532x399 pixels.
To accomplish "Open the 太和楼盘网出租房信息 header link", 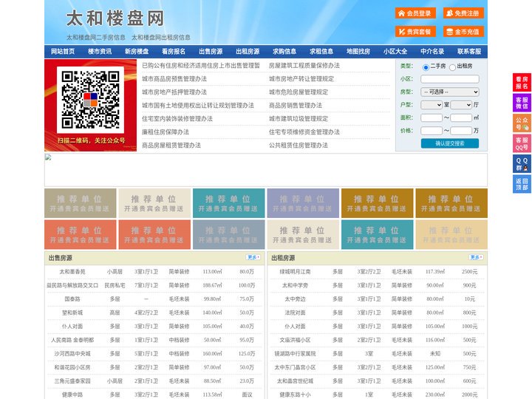I will pyautogui.click(x=161, y=38).
